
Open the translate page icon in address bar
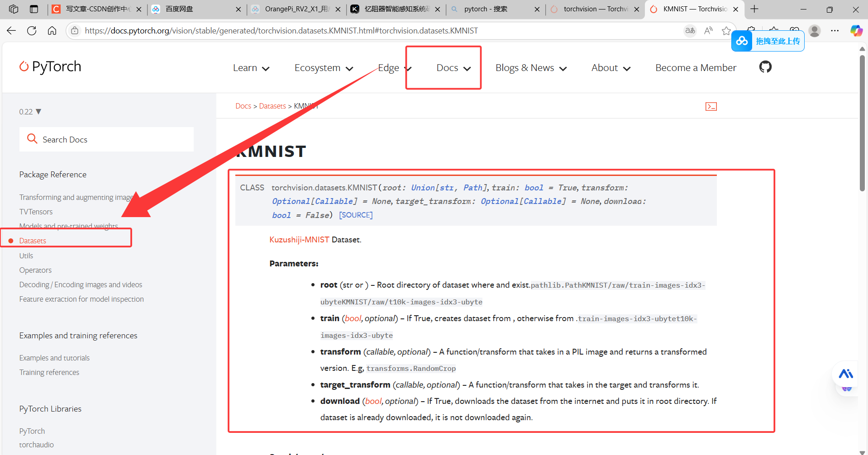[x=690, y=31]
